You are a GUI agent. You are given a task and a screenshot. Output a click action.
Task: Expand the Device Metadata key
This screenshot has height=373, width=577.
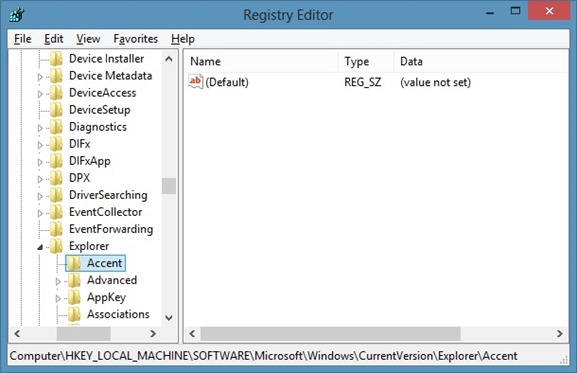[40, 77]
